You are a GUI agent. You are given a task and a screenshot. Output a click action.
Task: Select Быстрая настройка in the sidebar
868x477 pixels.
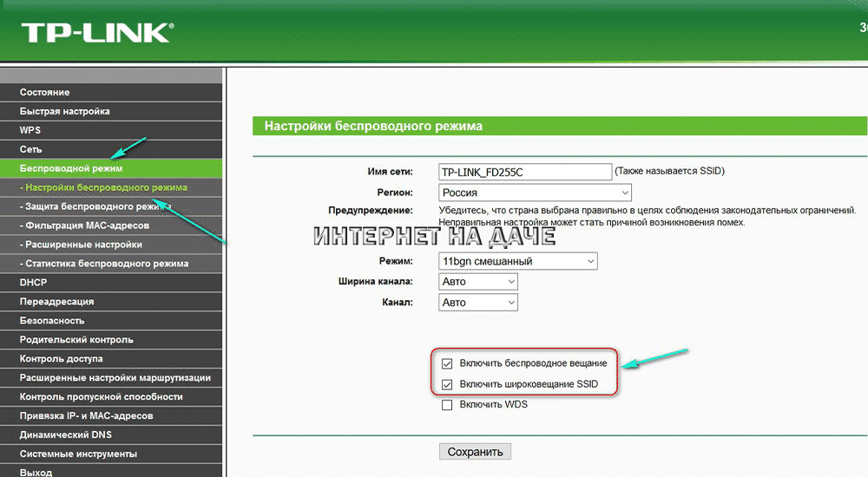point(65,111)
